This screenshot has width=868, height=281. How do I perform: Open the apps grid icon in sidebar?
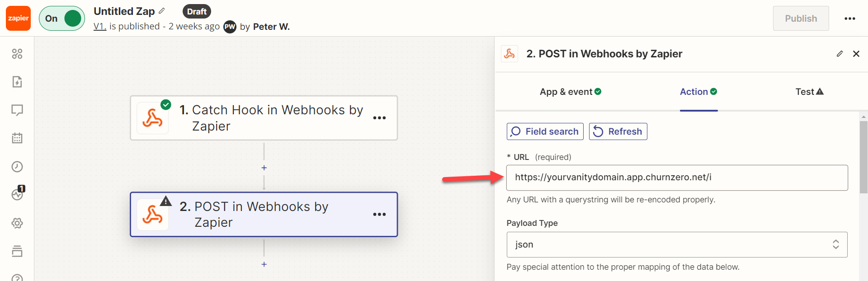coord(17,54)
